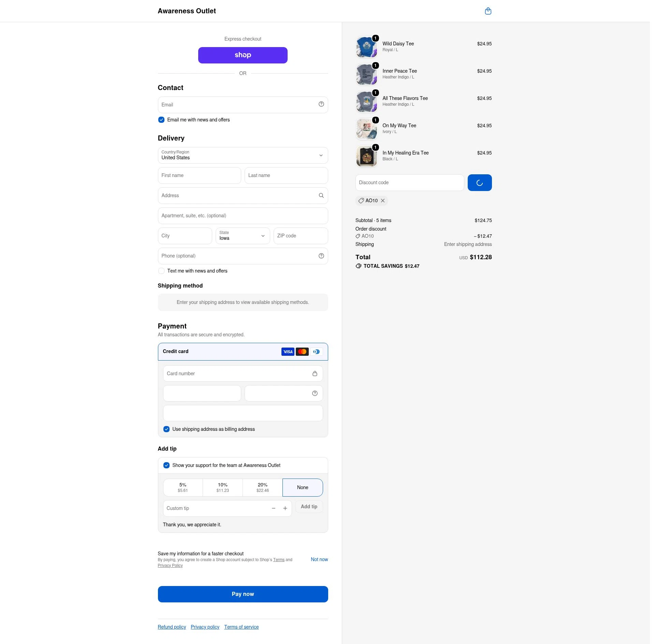Click the card number lock icon
Viewport: 655px width, 644px height.
click(x=315, y=374)
